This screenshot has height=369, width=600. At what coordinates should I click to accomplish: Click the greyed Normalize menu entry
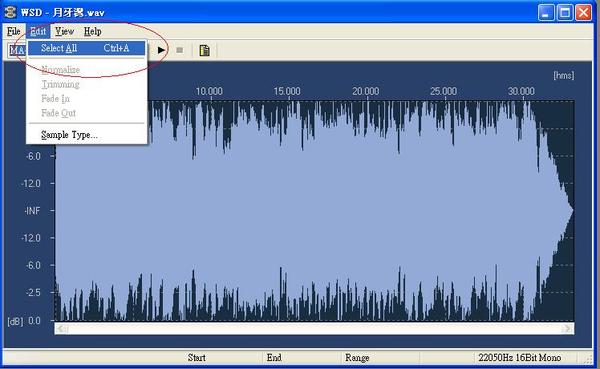click(87, 70)
